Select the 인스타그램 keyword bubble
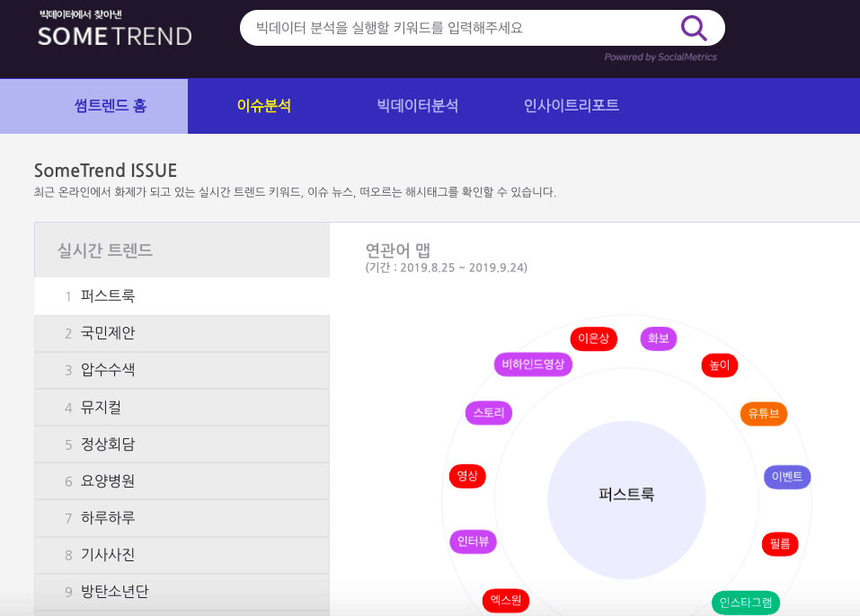The image size is (860, 616). (746, 603)
